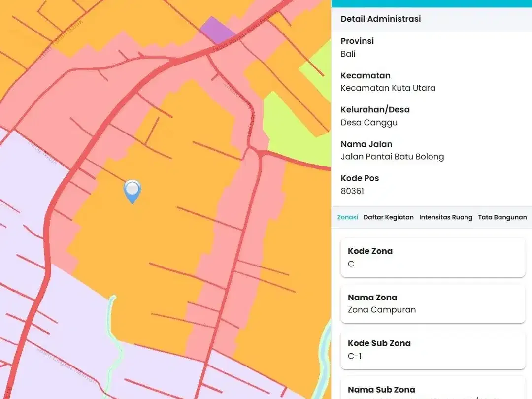Screen dimensions: 532x399
Task: Click the Kode Sub Zona card
Action: (x=433, y=350)
